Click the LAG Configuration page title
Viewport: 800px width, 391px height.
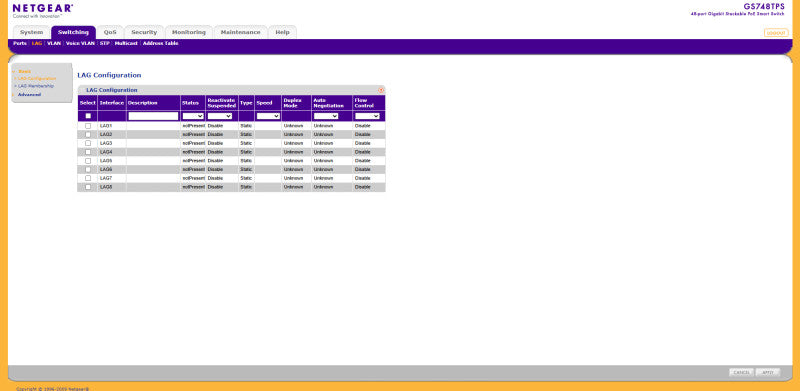(109, 76)
